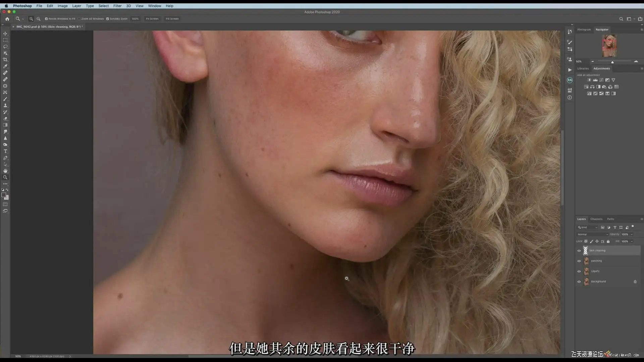Open the History panel icon
Image resolution: width=644 pixels, height=362 pixels.
570,32
